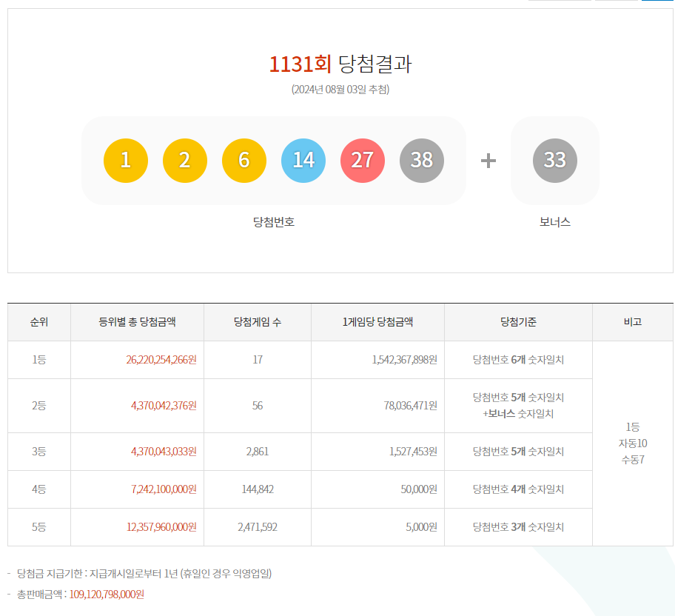Viewport: 675px width, 616px height.
Task: Click the 1등 자동10 수동7 remark cell
Action: click(633, 443)
